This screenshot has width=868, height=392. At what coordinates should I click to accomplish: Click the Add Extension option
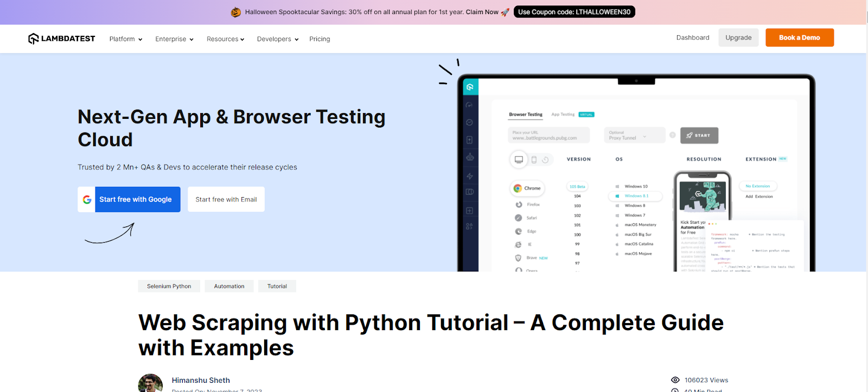point(759,197)
